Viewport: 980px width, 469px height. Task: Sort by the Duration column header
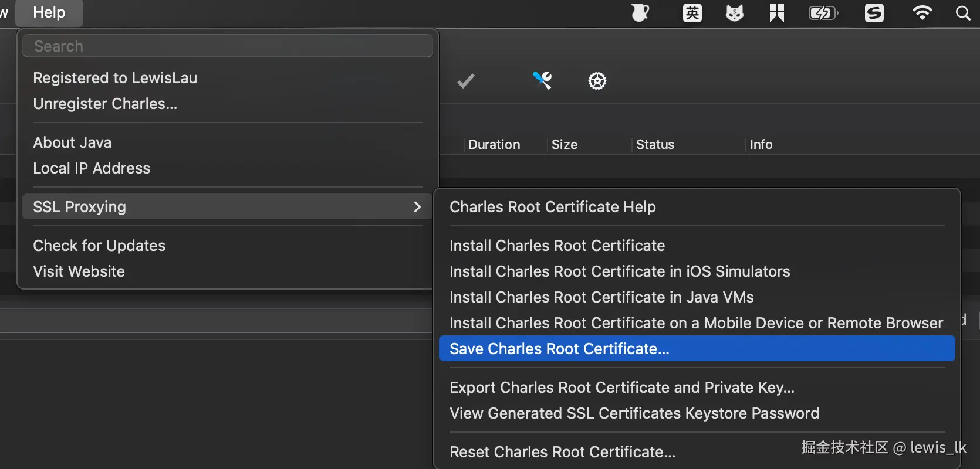click(505, 144)
